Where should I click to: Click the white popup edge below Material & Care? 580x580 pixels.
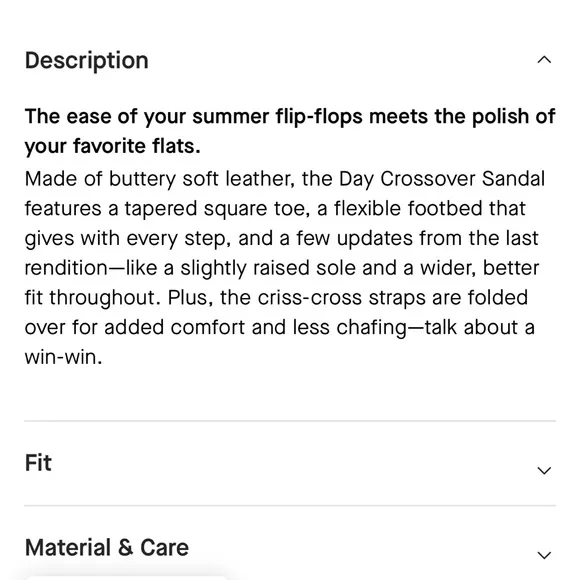click(126, 577)
